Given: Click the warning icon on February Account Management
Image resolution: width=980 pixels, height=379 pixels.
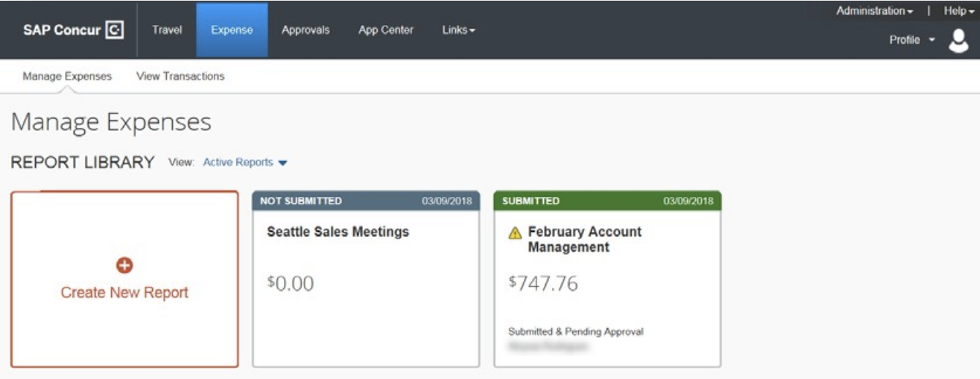Looking at the screenshot, I should click(x=515, y=233).
